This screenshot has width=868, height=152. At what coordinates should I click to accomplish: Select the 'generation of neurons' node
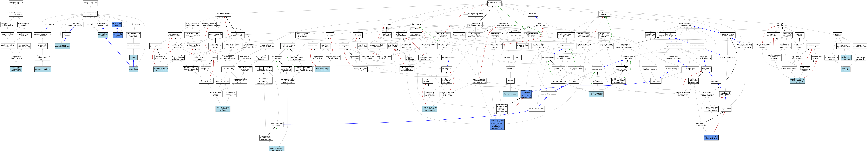coord(574,81)
